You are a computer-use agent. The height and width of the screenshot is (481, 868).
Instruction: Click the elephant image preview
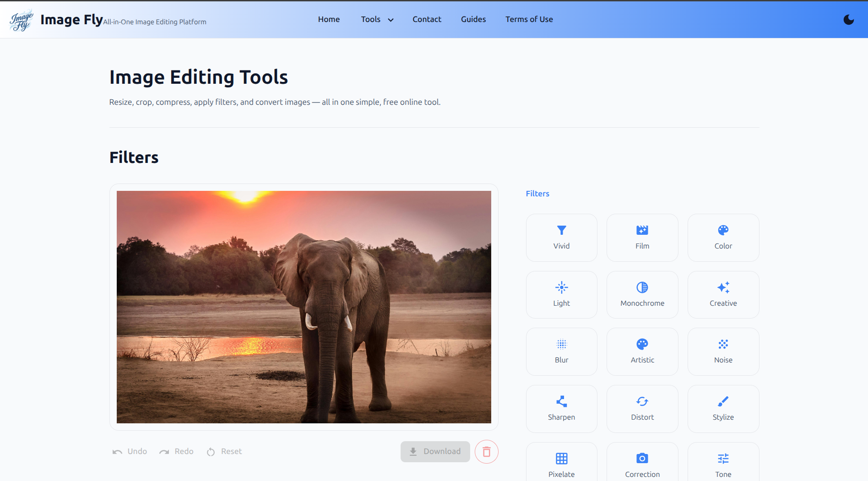click(x=304, y=307)
